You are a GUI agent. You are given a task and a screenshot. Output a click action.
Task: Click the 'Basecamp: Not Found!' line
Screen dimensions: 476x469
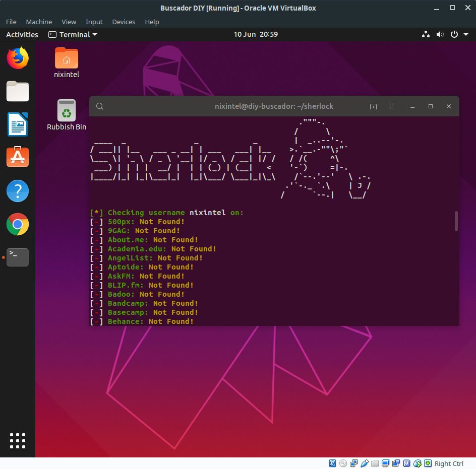coord(144,313)
